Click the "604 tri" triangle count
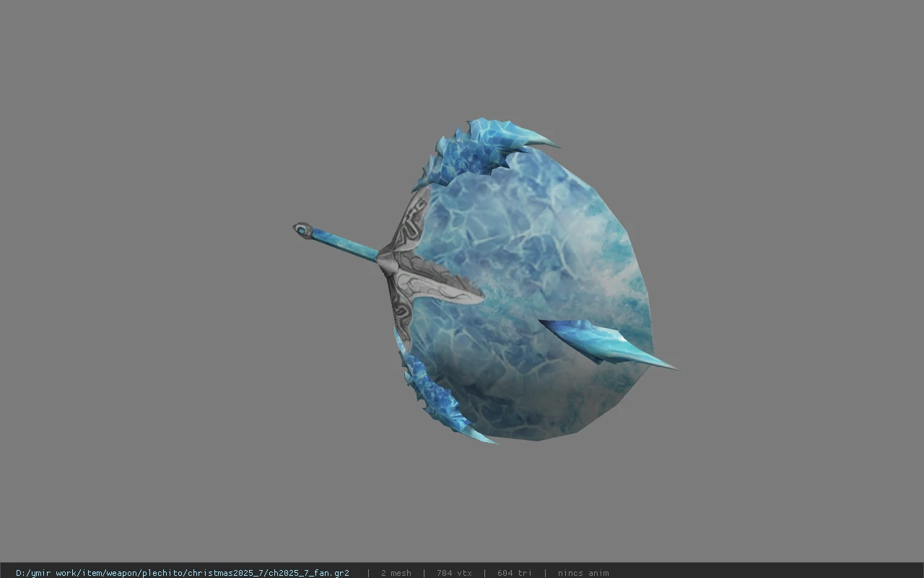 coord(515,573)
